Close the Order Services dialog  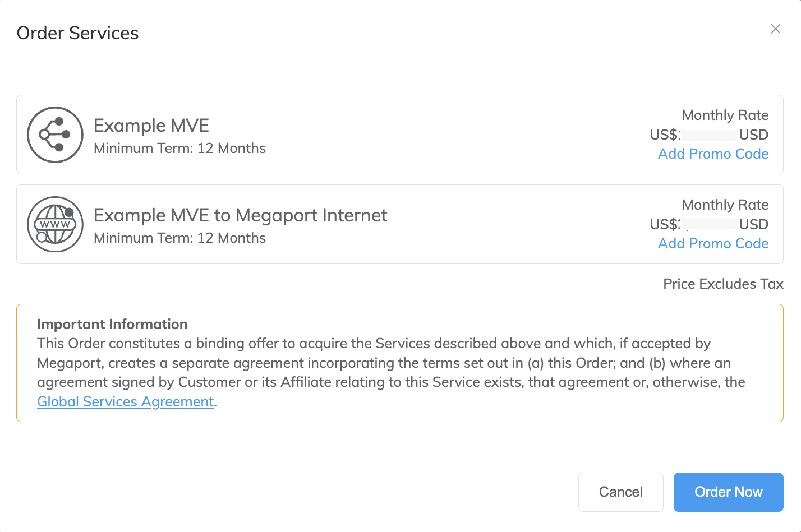775,29
